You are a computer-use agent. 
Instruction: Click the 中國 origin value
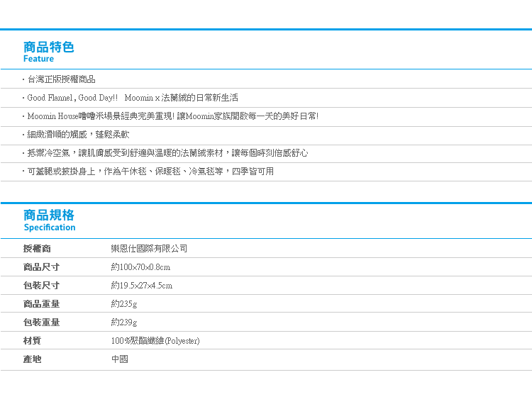click(x=119, y=359)
